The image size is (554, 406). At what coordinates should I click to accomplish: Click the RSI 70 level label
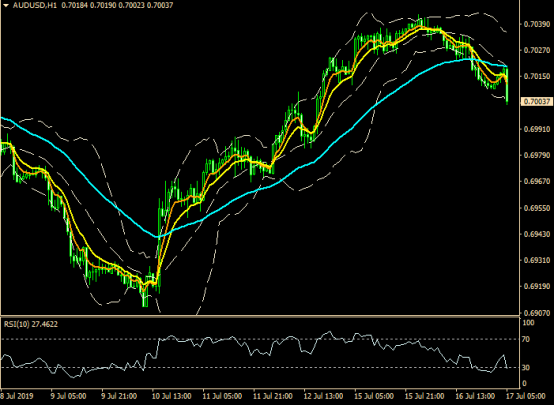pos(526,339)
